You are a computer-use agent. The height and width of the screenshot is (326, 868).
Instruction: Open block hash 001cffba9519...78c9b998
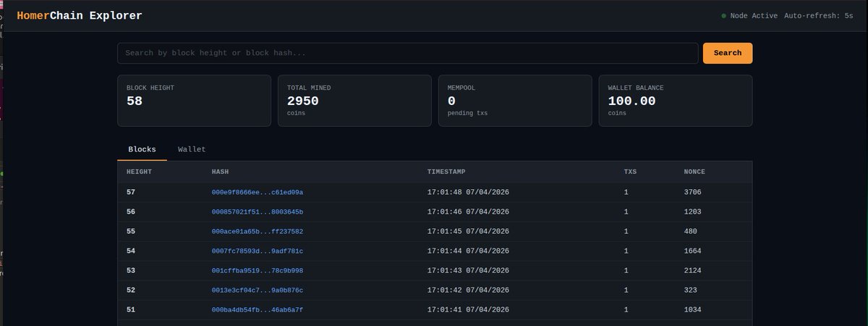point(258,270)
